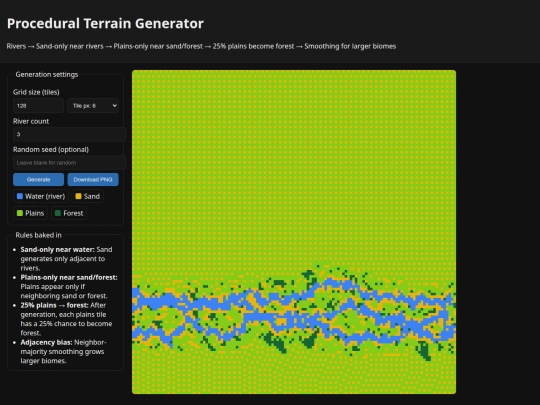Click the Random seed input field
The height and width of the screenshot is (405, 540).
click(x=69, y=163)
